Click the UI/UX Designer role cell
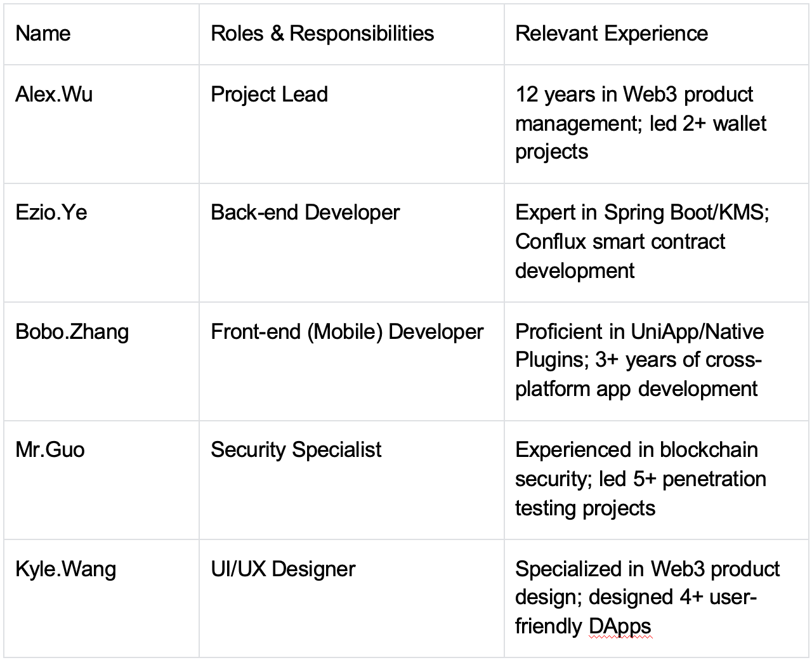 pyautogui.click(x=283, y=569)
